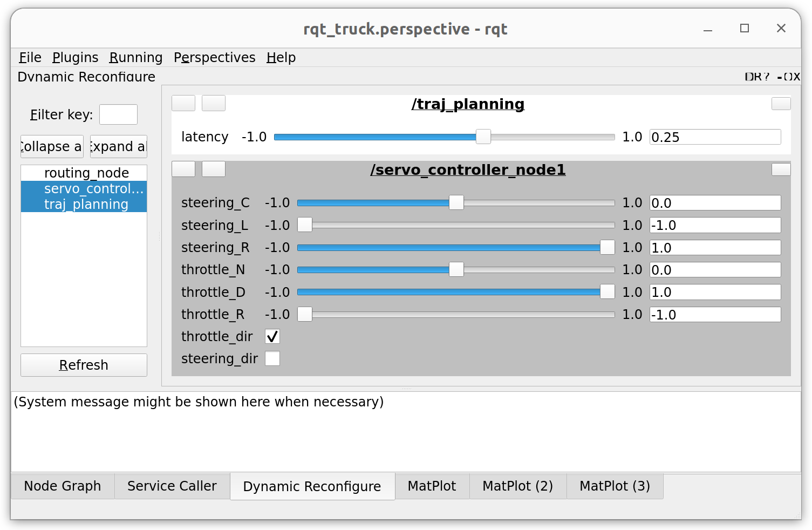Close the Dynamic Reconfigure plugin with its X icon

(x=797, y=77)
